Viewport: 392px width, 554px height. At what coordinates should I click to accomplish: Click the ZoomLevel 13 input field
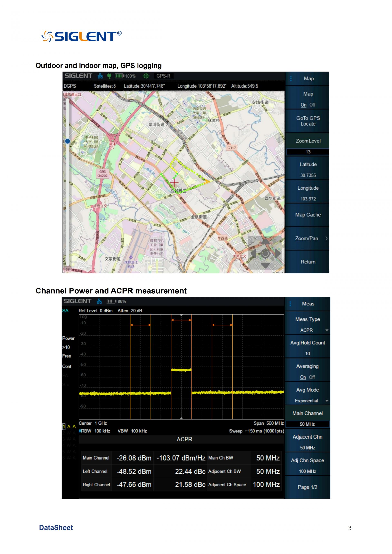(x=308, y=152)
